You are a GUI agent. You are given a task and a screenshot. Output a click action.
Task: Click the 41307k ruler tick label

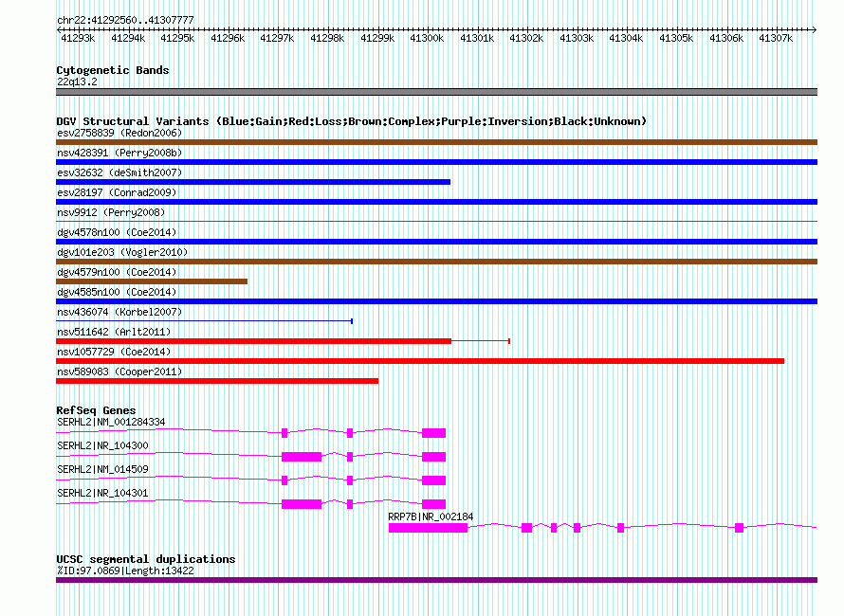tap(776, 38)
